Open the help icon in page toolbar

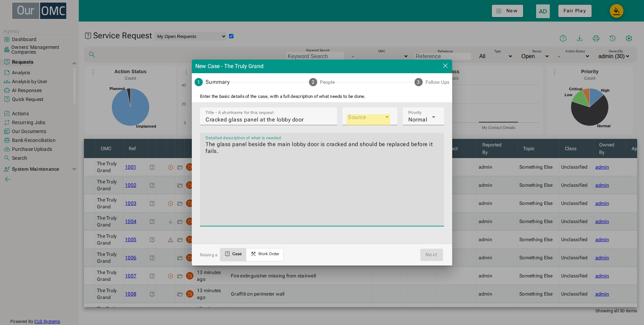pos(563,38)
